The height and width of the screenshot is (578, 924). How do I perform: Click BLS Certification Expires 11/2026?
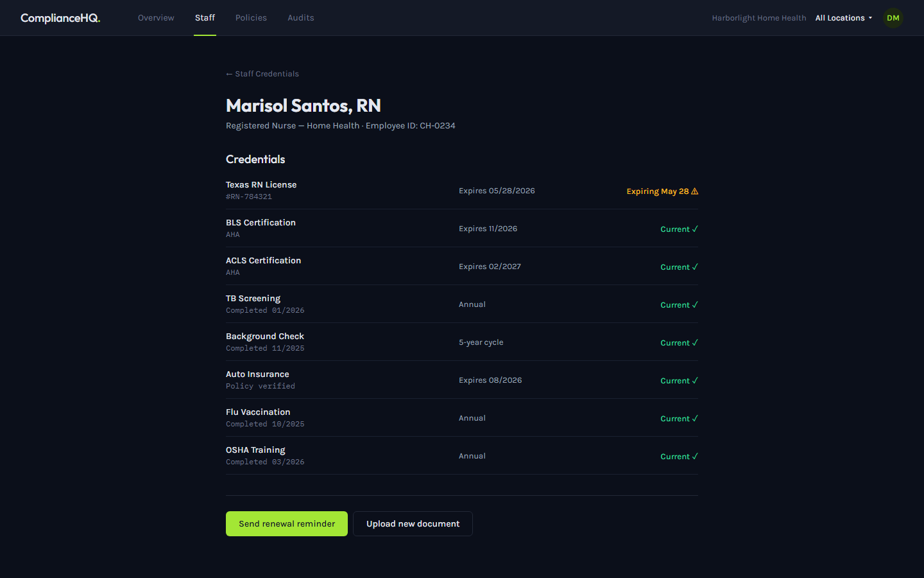(x=488, y=229)
